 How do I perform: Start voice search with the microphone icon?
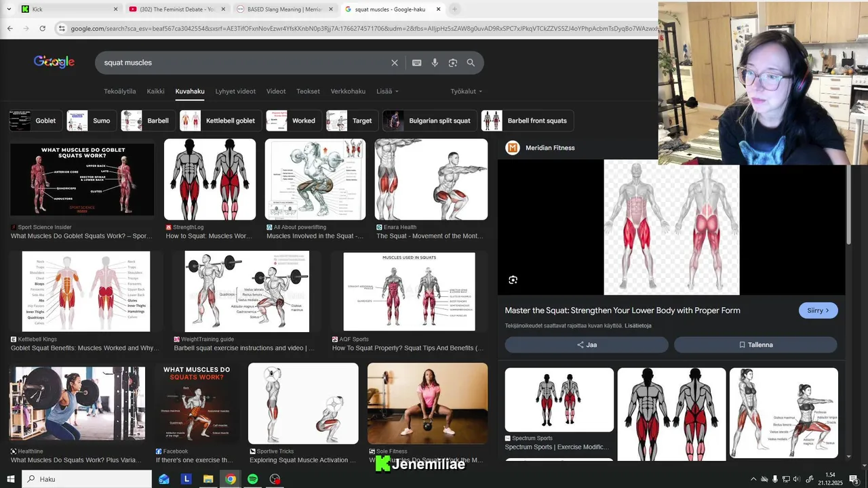[x=435, y=62]
